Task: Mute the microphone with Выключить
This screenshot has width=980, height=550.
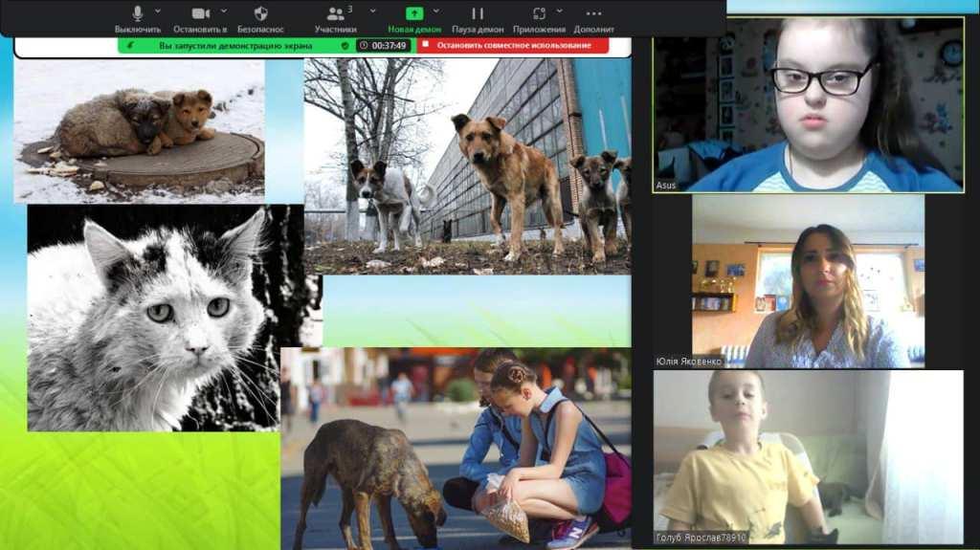Action: click(x=137, y=14)
